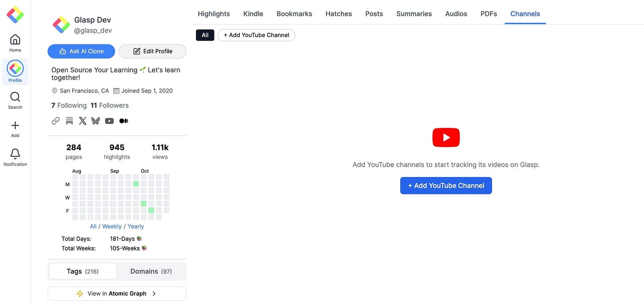
Task: Click the Edit Profile button
Action: click(153, 51)
